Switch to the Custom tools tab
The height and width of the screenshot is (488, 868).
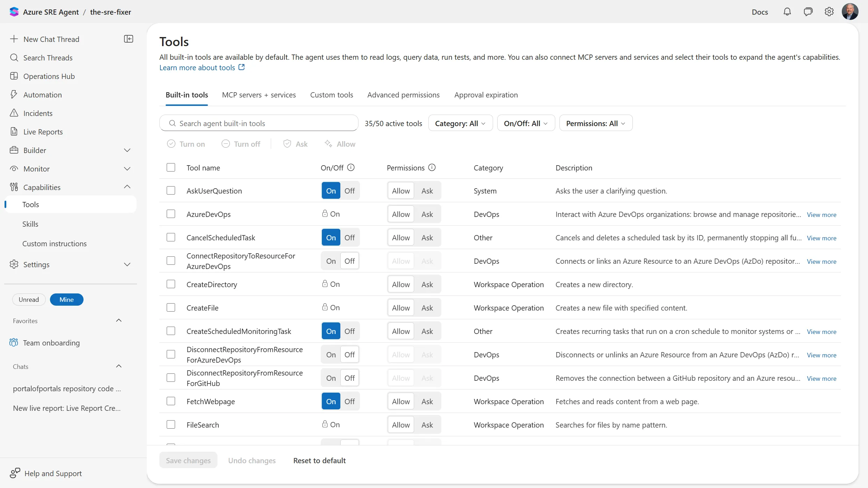tap(332, 95)
